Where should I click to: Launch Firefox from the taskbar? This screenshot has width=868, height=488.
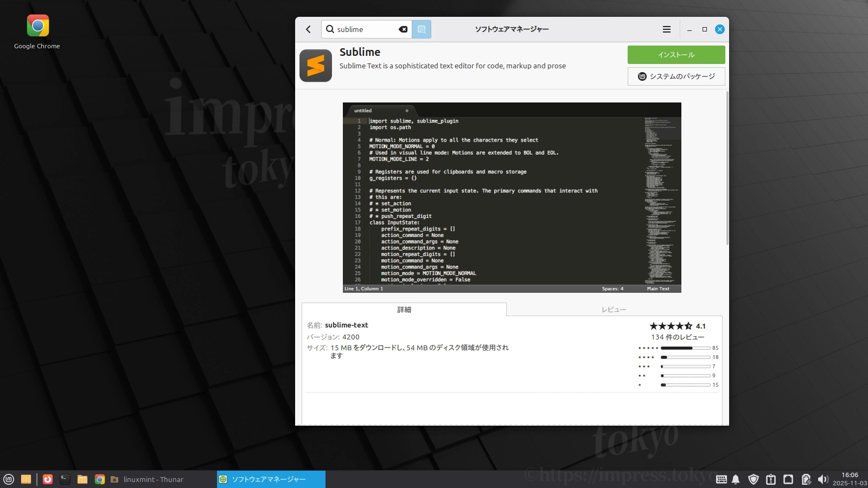[48, 479]
